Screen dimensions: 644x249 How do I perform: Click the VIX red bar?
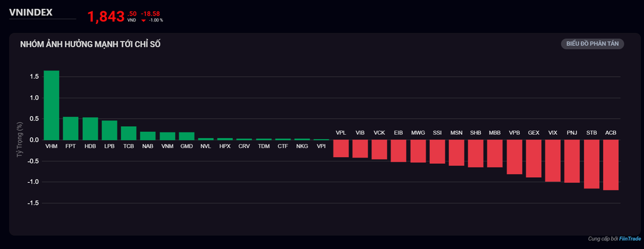(x=553, y=161)
